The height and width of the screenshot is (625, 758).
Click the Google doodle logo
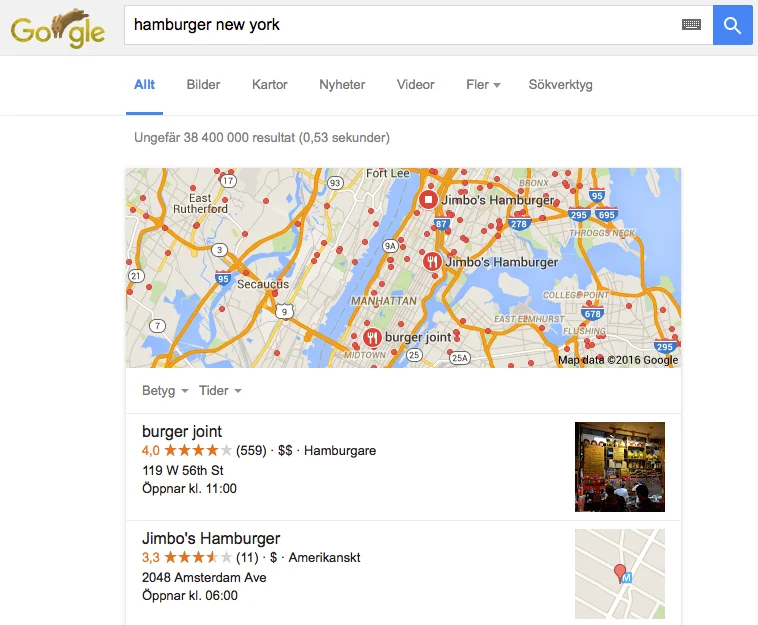click(x=58, y=28)
